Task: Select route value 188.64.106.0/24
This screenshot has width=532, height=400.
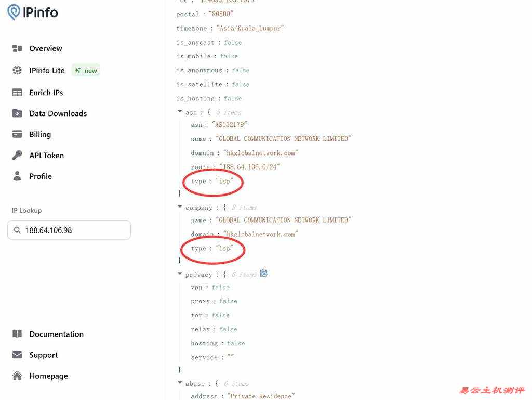Action: [x=250, y=167]
